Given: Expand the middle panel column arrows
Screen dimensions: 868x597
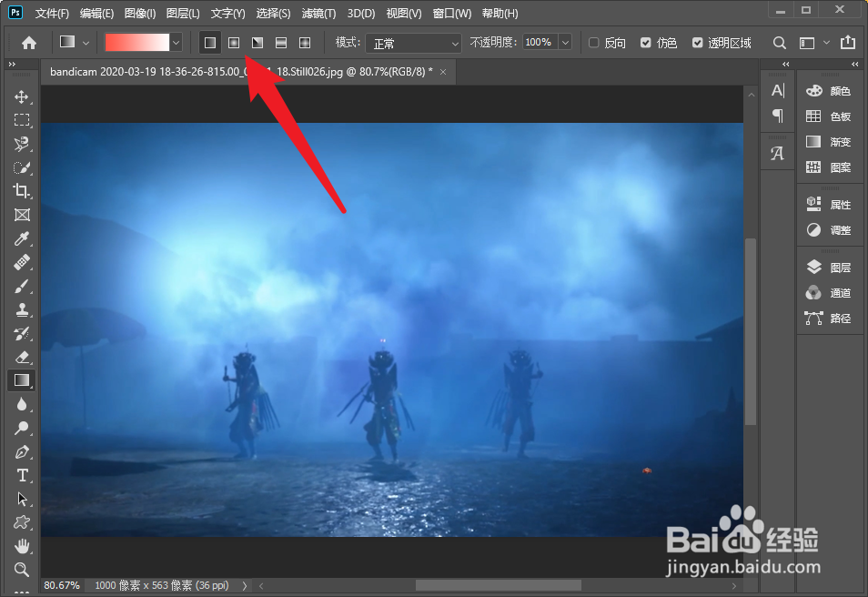Looking at the screenshot, I should click(785, 65).
